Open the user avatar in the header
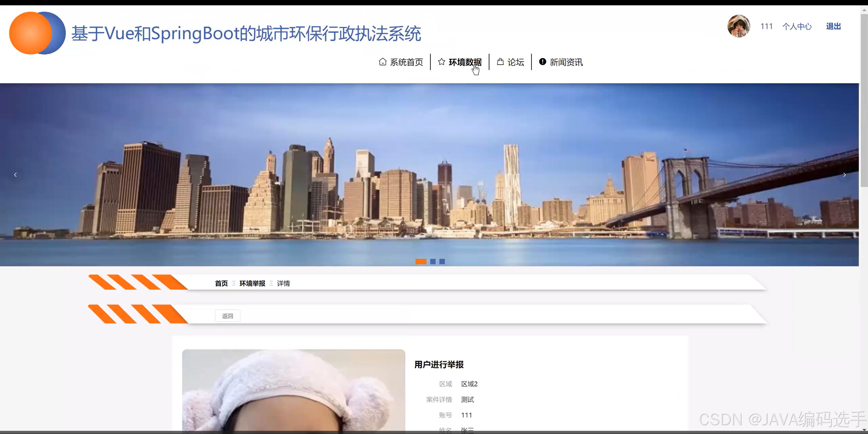868x434 pixels. coord(738,26)
